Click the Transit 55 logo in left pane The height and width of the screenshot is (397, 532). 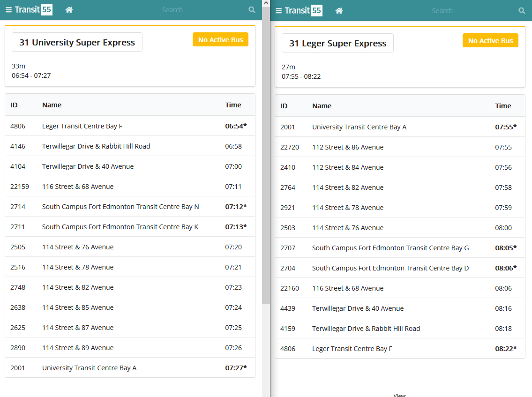[33, 10]
